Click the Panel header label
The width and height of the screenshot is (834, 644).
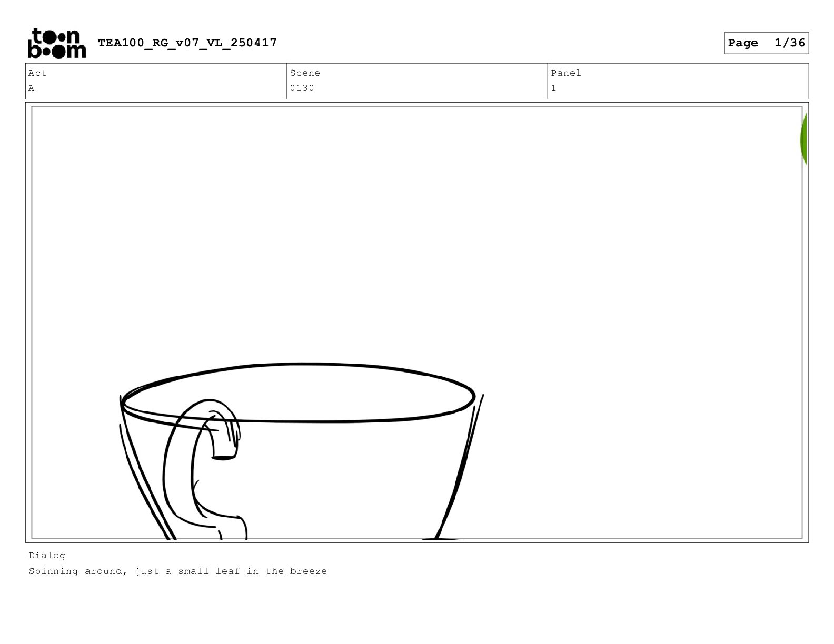(566, 73)
